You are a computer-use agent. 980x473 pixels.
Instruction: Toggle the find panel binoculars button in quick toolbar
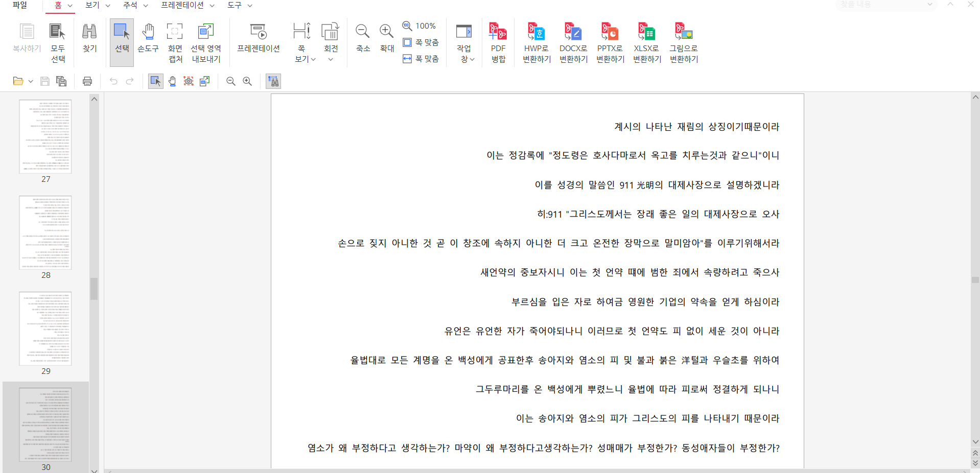(273, 81)
